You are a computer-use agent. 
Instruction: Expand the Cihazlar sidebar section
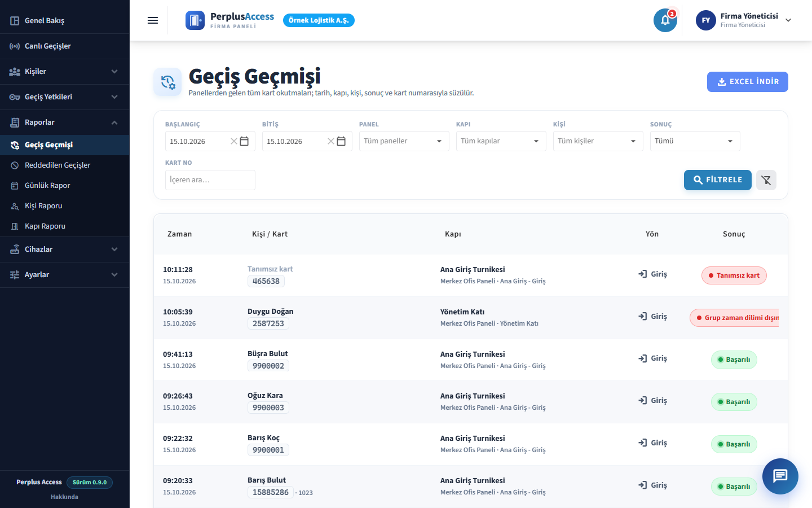(65, 249)
